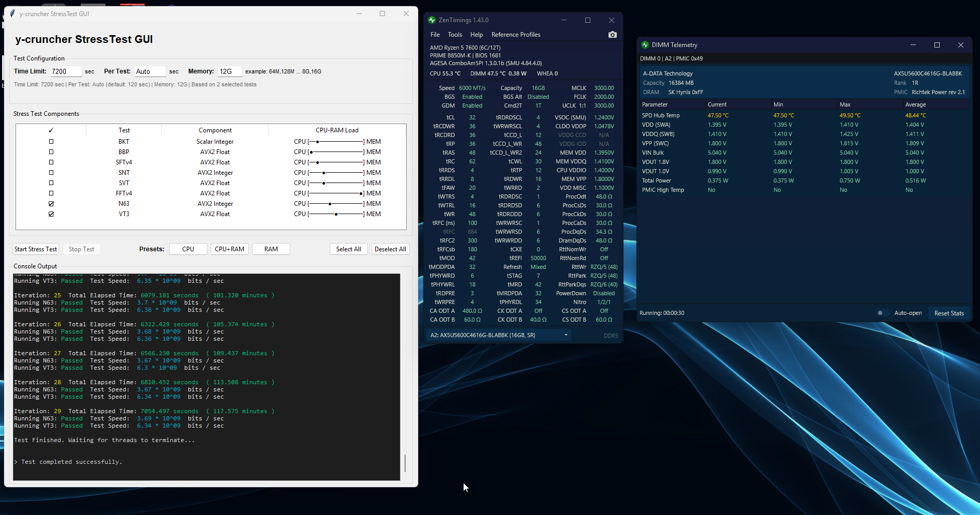The width and height of the screenshot is (980, 515).
Task: Click the 'Running: 00:00:30' status text
Action: click(662, 313)
